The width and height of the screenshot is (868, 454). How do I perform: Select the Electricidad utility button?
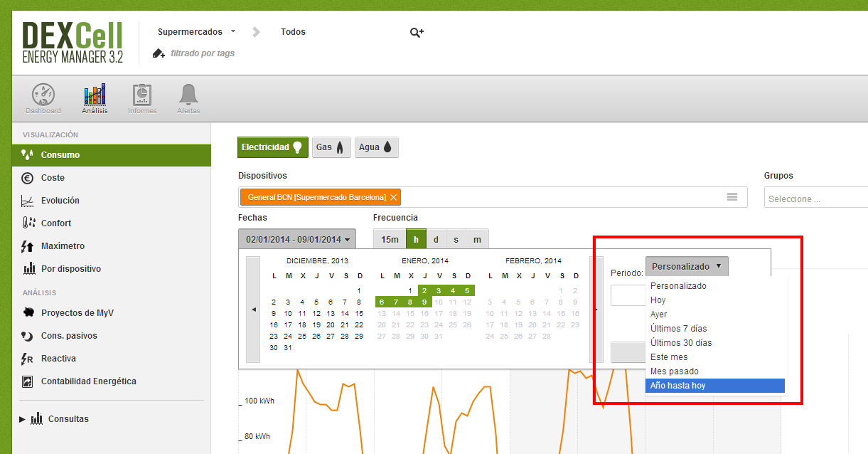point(273,147)
